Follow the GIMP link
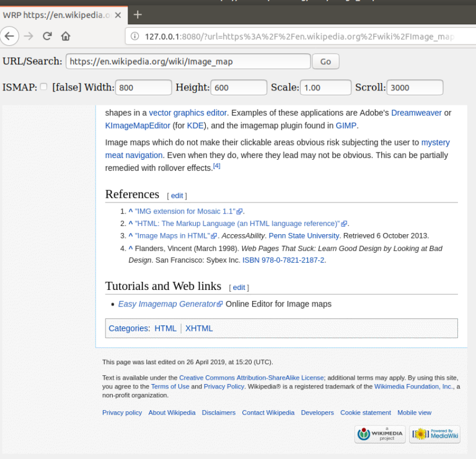The image size is (476, 459). click(x=346, y=126)
